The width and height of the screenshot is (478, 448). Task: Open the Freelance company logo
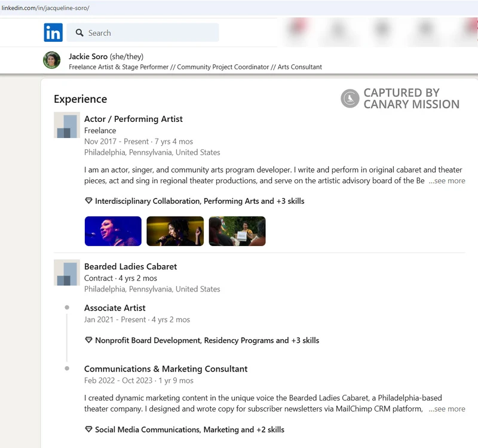pos(66,125)
